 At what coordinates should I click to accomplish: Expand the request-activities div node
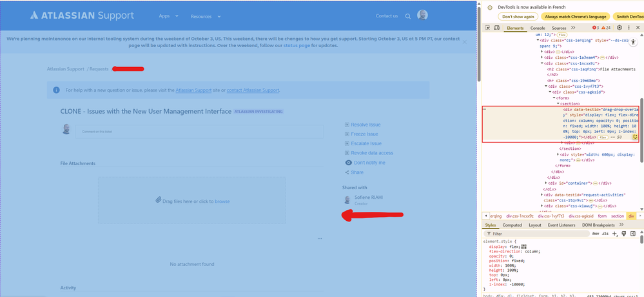pyautogui.click(x=542, y=194)
